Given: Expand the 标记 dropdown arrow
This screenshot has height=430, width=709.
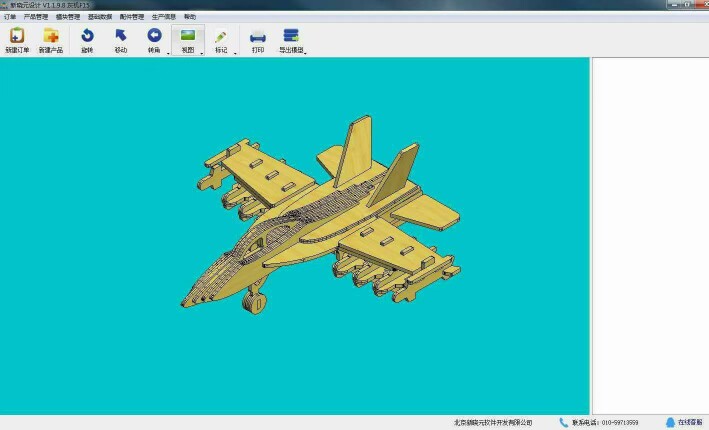Looking at the screenshot, I should [235, 53].
